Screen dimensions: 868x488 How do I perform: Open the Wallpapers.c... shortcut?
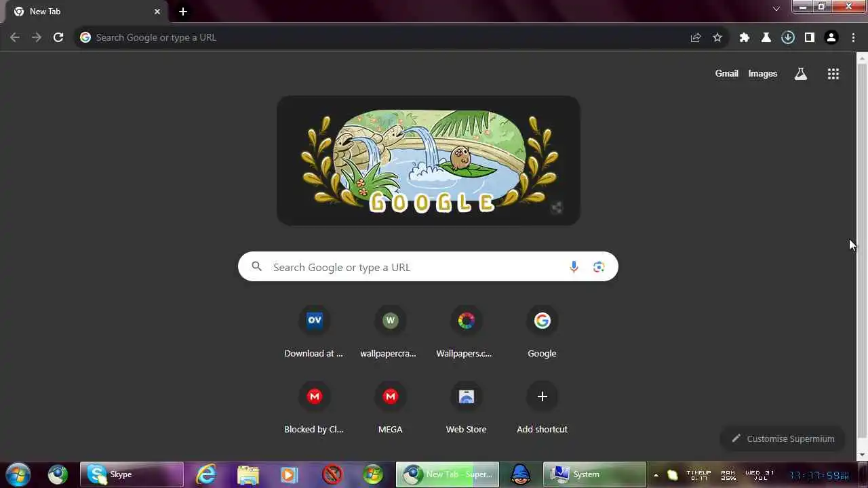(466, 332)
